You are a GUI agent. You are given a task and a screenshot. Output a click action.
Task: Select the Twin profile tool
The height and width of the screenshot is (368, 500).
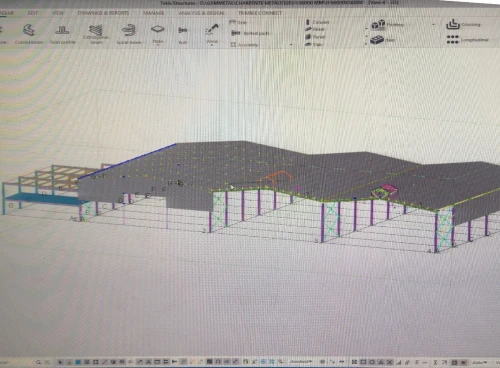pos(62,34)
